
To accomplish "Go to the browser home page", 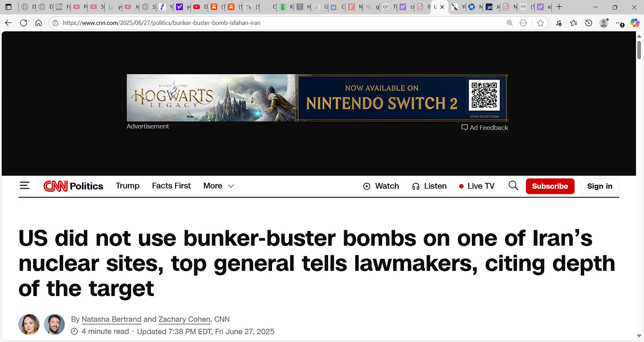I will point(38,23).
